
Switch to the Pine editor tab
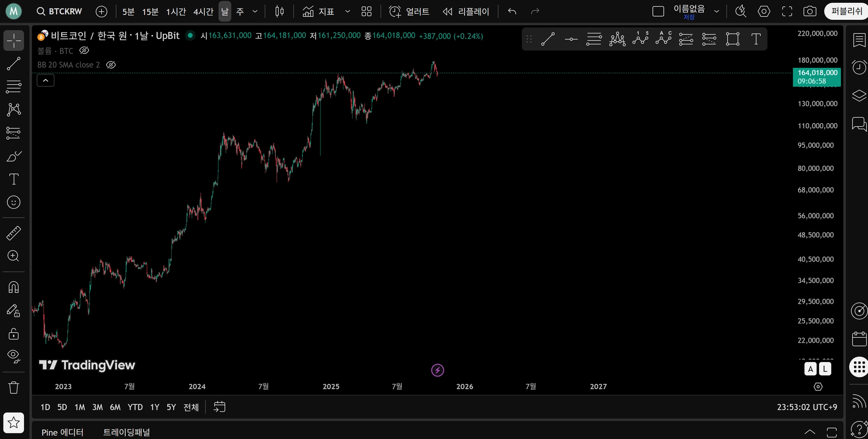click(x=62, y=432)
